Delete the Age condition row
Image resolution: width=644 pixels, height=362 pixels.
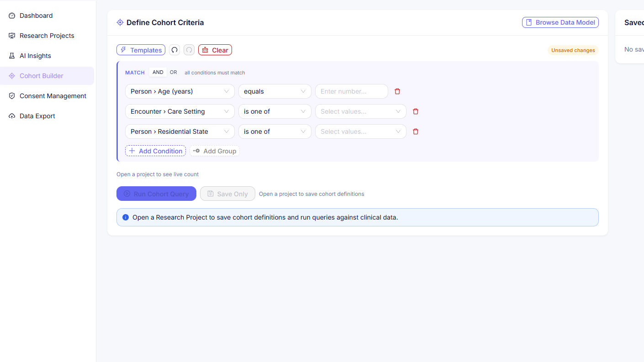point(397,91)
